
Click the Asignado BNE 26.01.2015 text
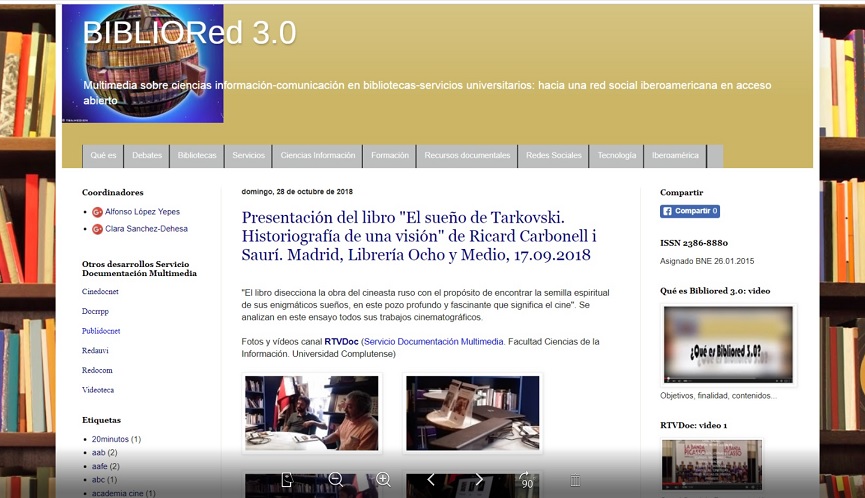(x=707, y=261)
